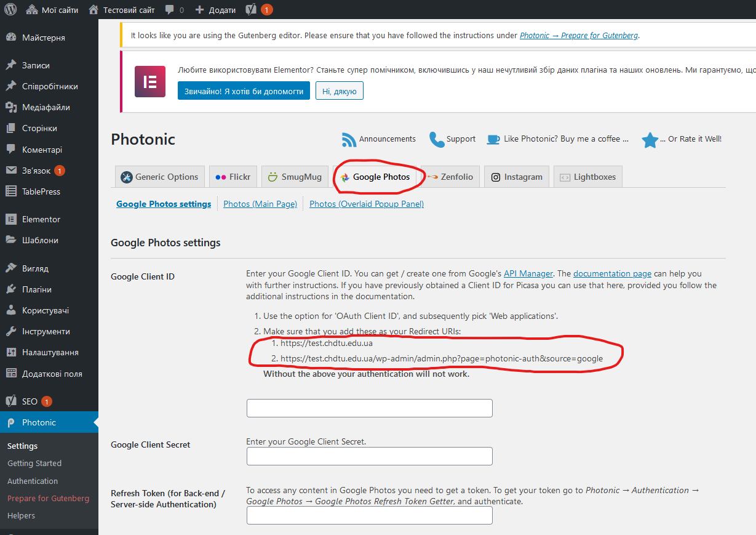This screenshot has height=535, width=756.
Task: Switch to the Lightboxes tab
Action: click(588, 177)
